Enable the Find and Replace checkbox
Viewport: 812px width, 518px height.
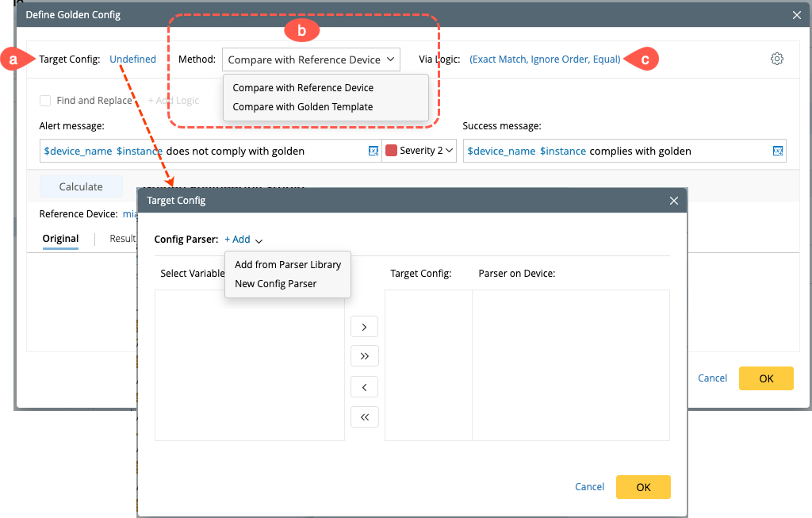point(46,101)
